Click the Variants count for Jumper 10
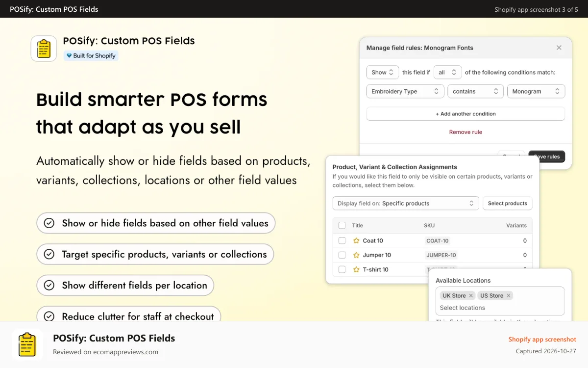 tap(525, 255)
